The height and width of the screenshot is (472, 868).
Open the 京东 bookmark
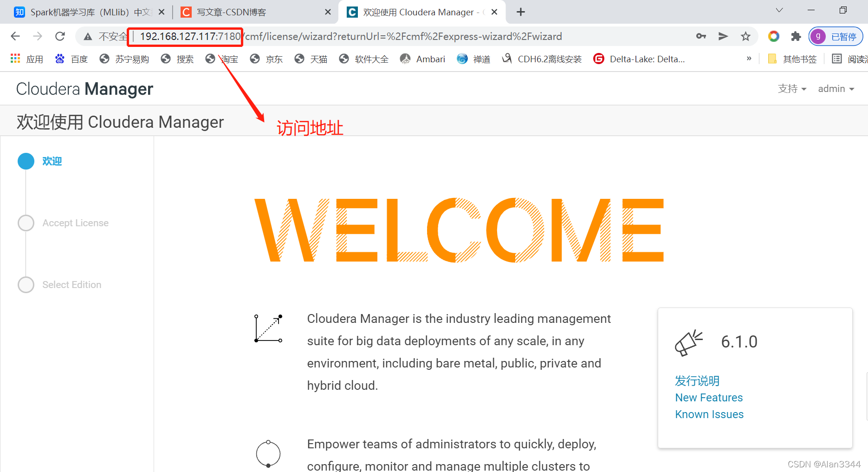coord(266,59)
